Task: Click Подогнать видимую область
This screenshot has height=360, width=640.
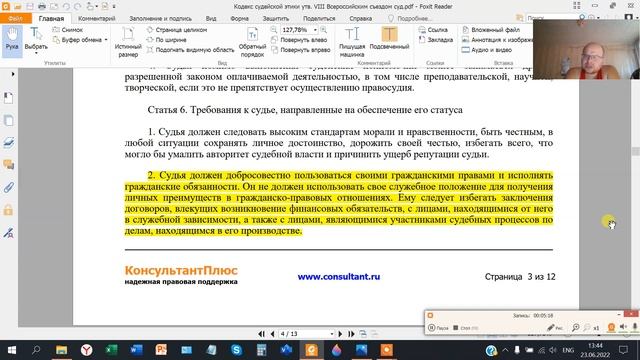Action: 190,50
